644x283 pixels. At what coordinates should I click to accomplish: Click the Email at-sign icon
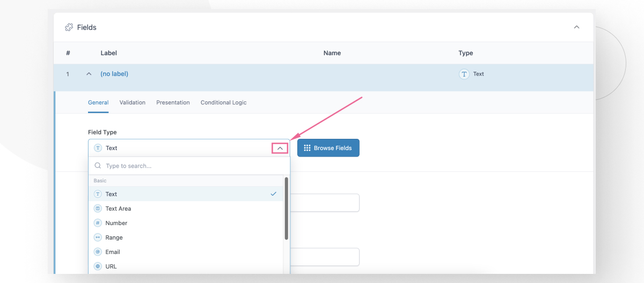98,252
